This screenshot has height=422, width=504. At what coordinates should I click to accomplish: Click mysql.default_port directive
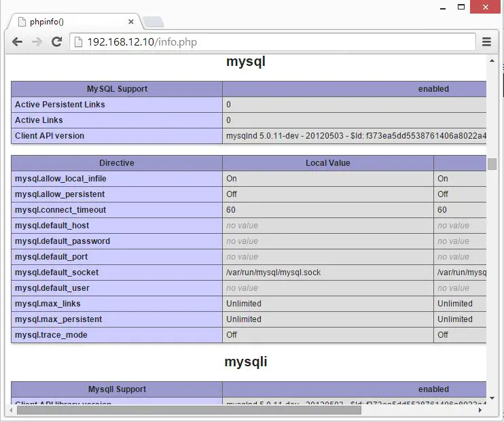(x=51, y=257)
